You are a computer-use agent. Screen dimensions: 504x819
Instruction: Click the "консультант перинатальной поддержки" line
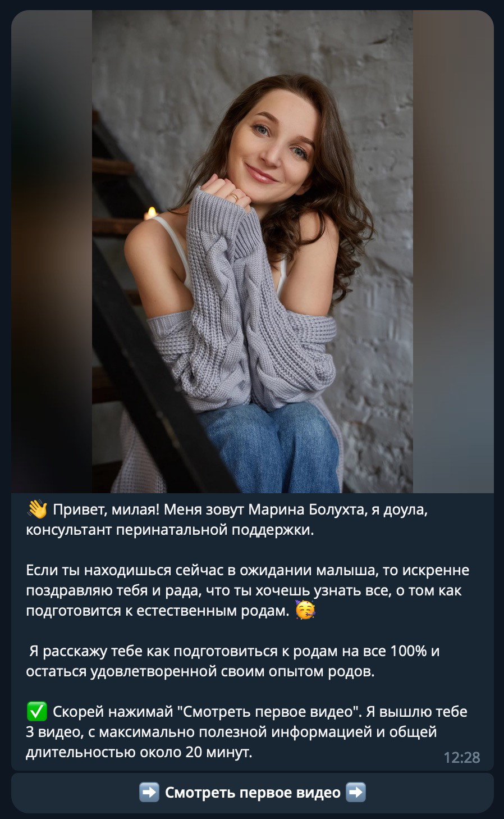[x=169, y=530]
